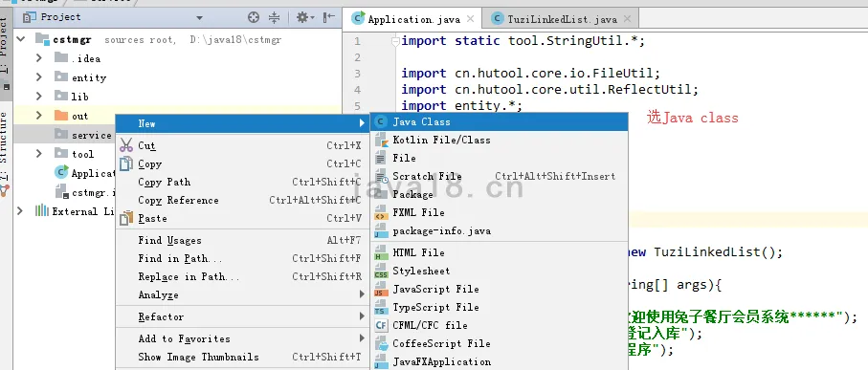Select HTML File entry in submenu
Viewport: 868px width, 370px height.
(499, 252)
